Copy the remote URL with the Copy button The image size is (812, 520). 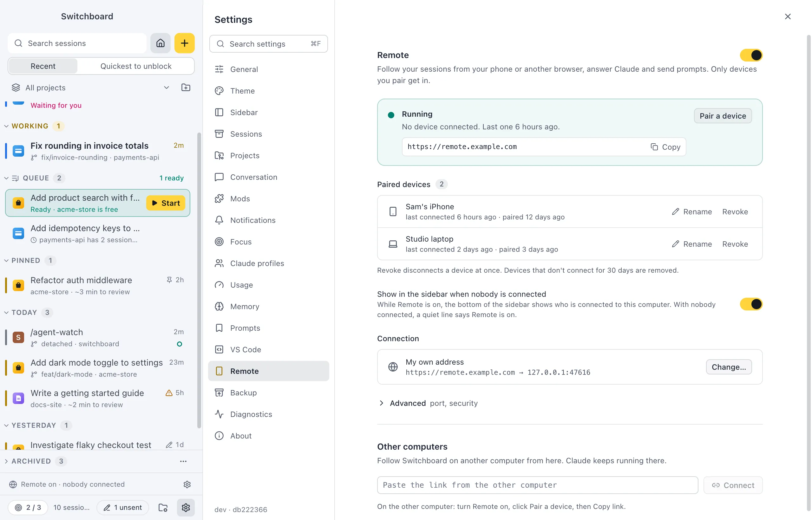click(665, 147)
